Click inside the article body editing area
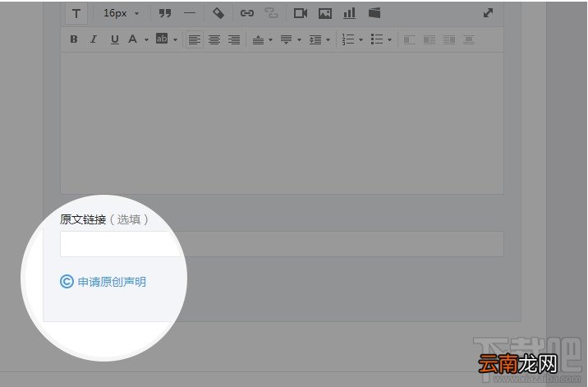588x387 pixels. (x=282, y=123)
